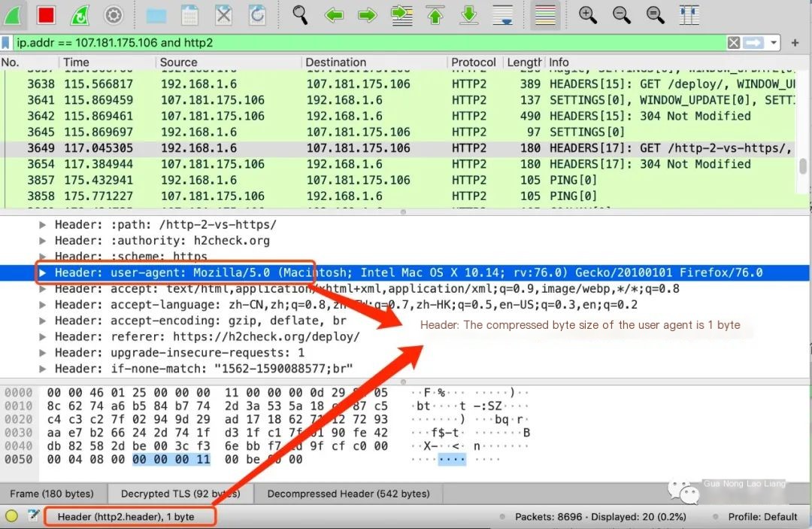The height and width of the screenshot is (529, 812).
Task: Open a capture file (folder icon)
Action: click(x=156, y=15)
